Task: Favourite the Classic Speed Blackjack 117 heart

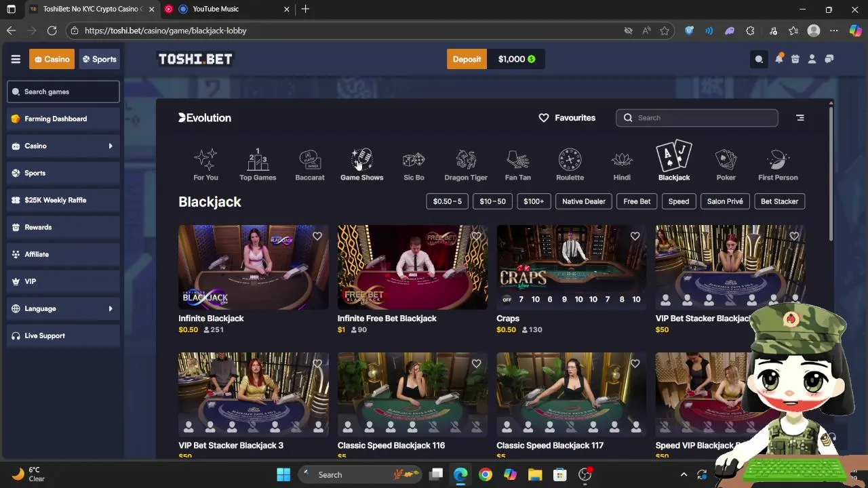Action: [635, 364]
